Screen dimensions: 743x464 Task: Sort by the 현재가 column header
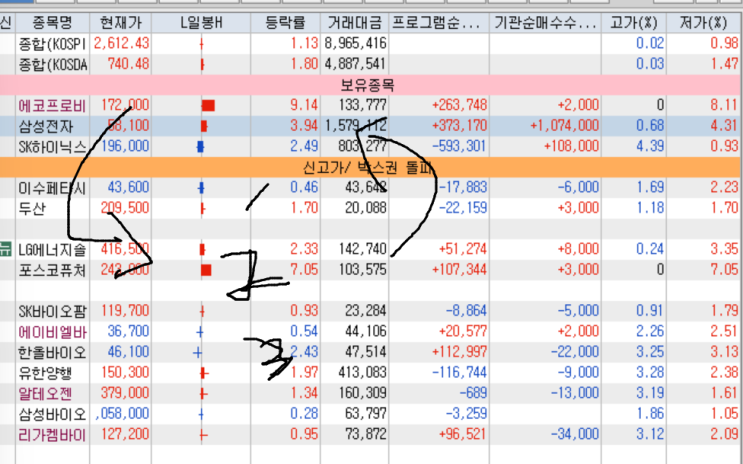point(120,22)
